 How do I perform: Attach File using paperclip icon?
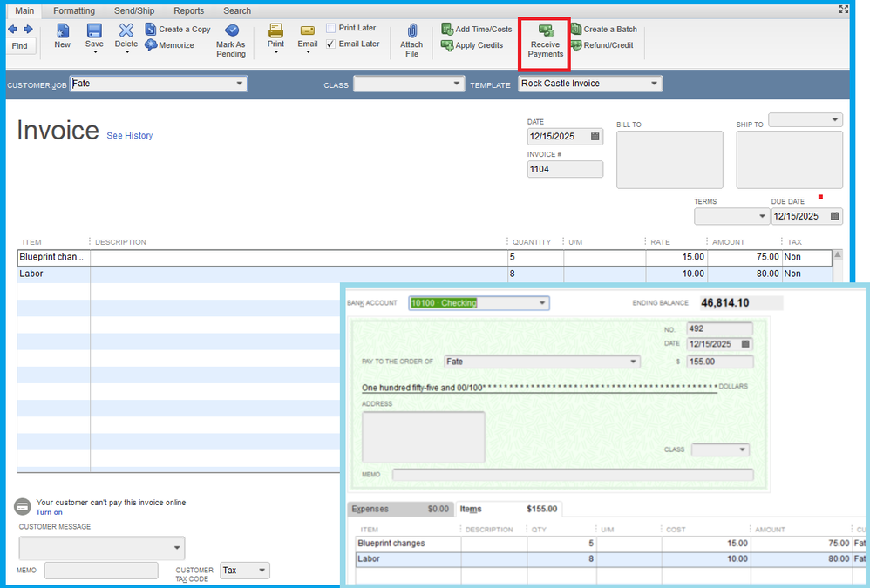pyautogui.click(x=411, y=40)
